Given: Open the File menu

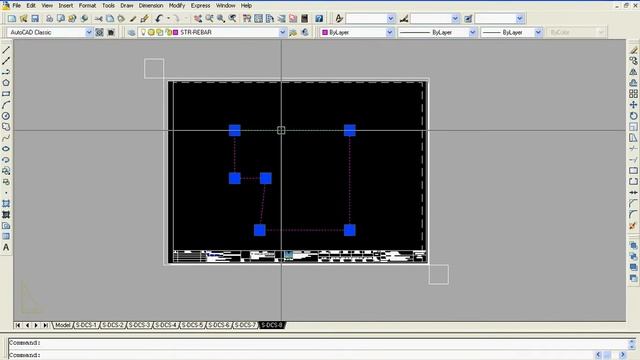Looking at the screenshot, I should [x=17, y=5].
